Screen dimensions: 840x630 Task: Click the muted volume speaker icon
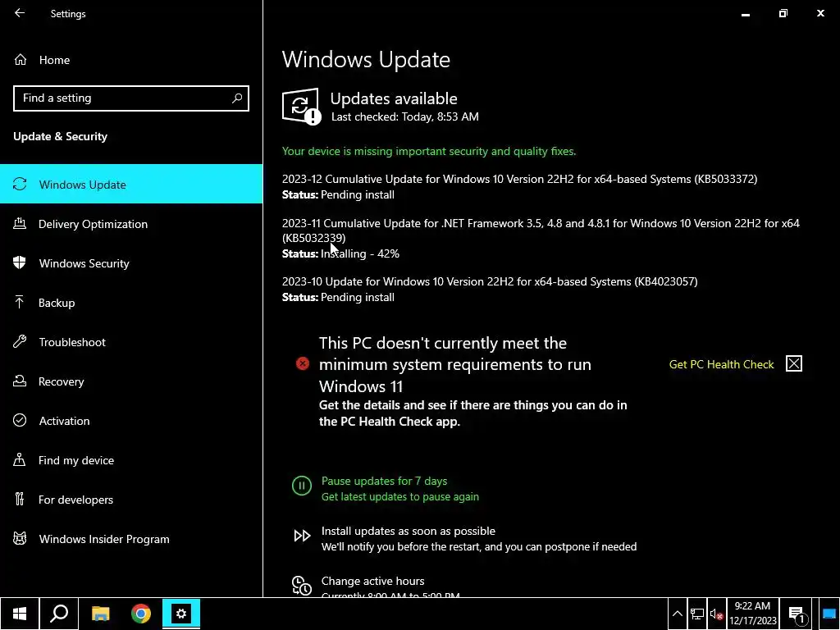716,614
